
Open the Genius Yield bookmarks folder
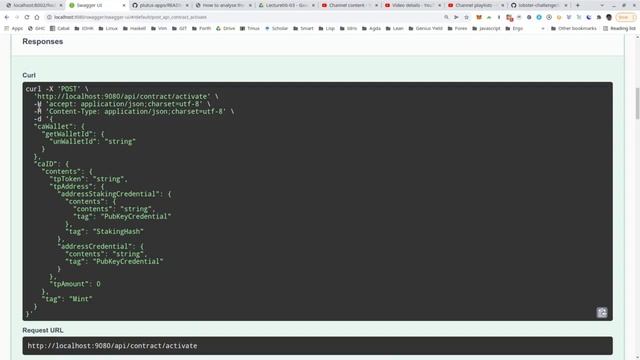[x=425, y=29]
